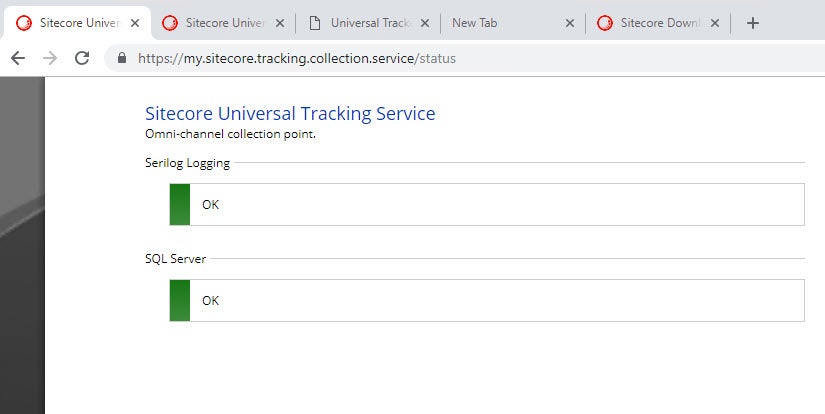Click the green SQL Server status indicator
The image size is (825, 414).
coord(180,300)
